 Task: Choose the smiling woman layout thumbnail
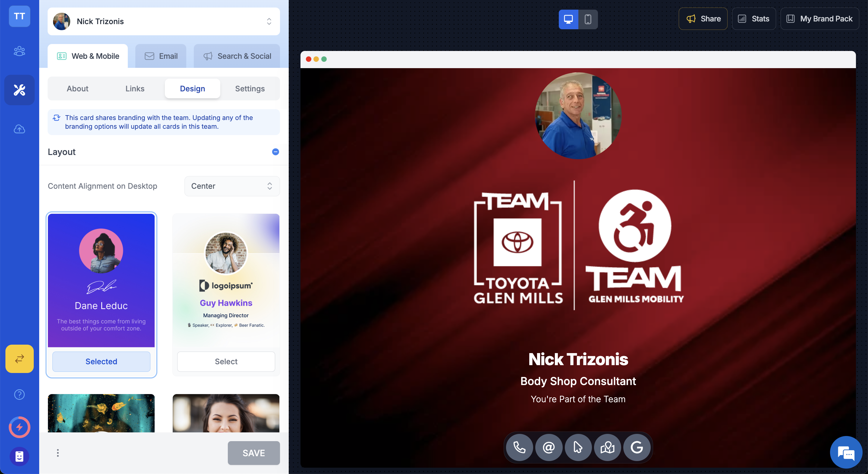click(226, 413)
